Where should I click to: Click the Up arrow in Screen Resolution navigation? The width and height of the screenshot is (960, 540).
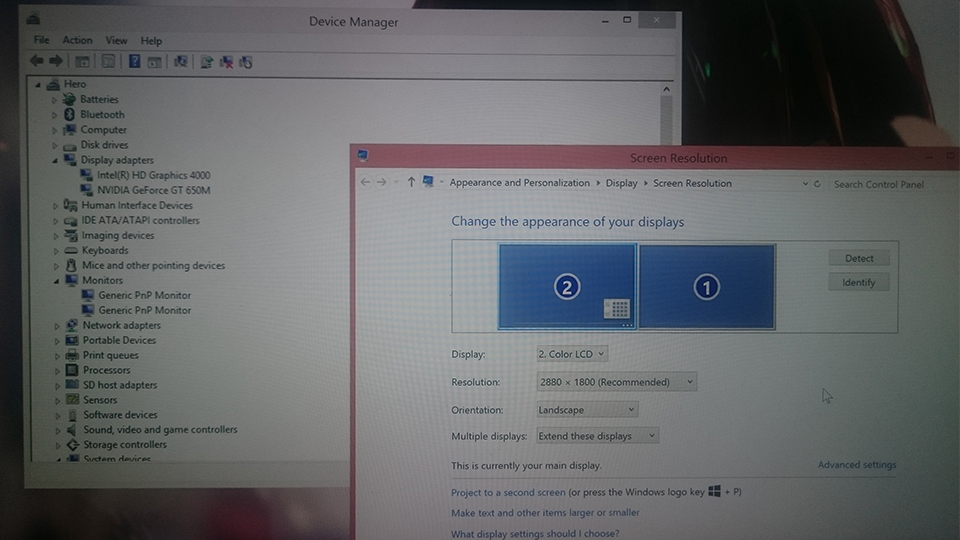pos(411,182)
